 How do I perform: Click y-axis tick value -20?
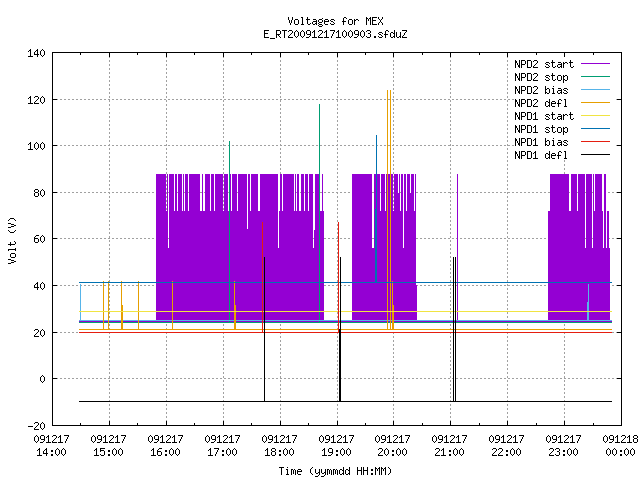[36, 426]
